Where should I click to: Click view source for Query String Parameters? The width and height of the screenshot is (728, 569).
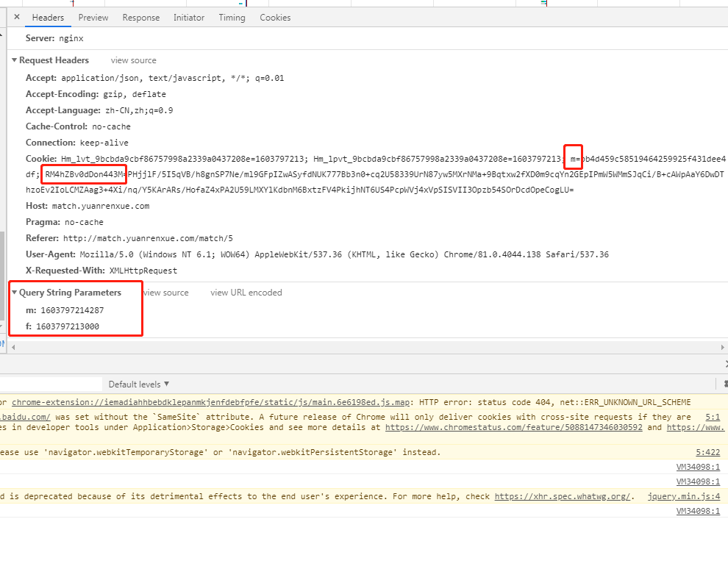coord(165,293)
